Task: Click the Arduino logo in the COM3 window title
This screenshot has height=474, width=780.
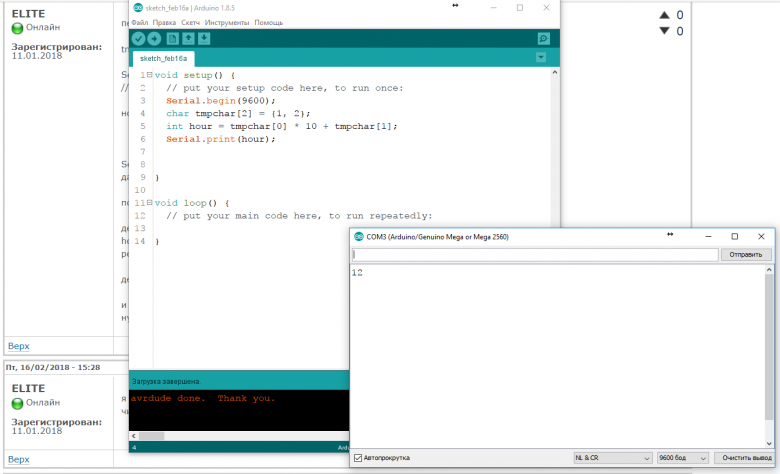Action: (x=359, y=237)
